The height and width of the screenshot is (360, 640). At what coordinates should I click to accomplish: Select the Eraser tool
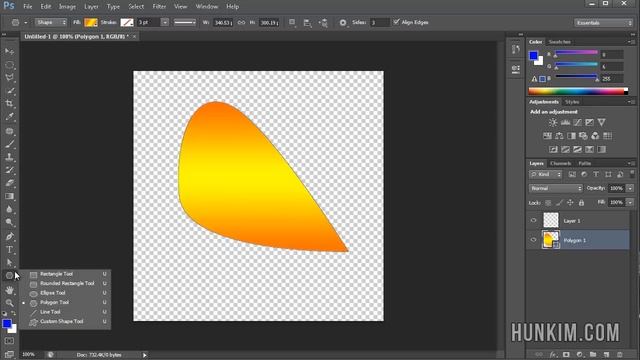[9, 183]
